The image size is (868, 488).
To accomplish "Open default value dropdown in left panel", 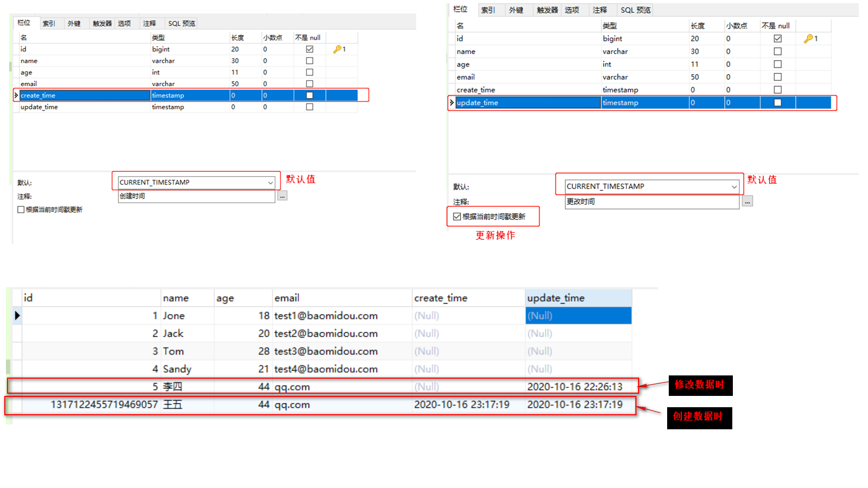I will (x=270, y=183).
